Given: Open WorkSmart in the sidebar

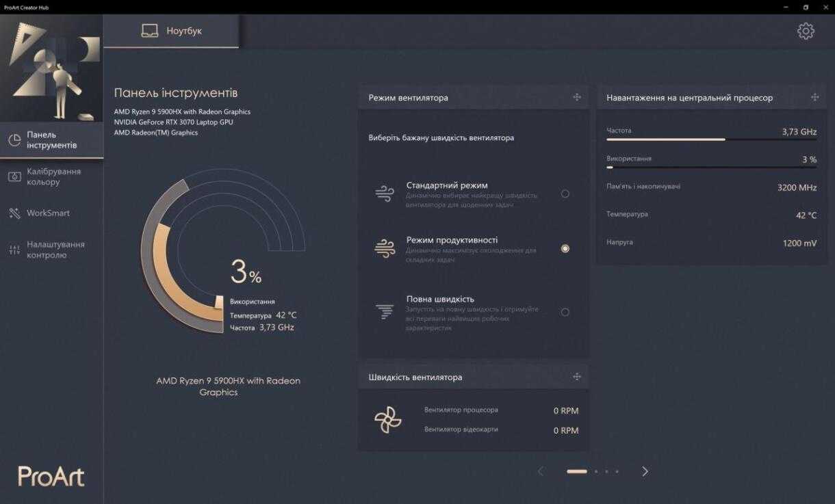Looking at the screenshot, I should 48,213.
